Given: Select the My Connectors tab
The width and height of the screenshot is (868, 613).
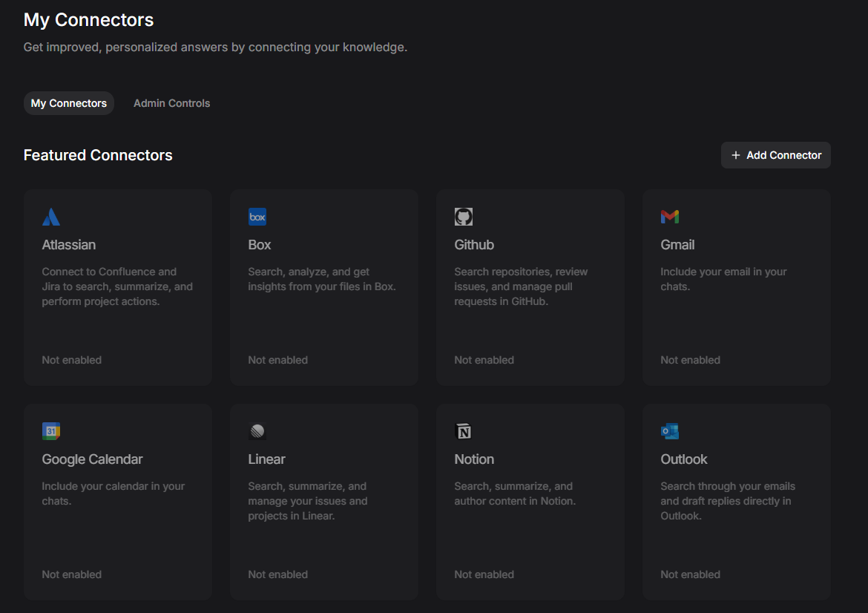Looking at the screenshot, I should (69, 104).
